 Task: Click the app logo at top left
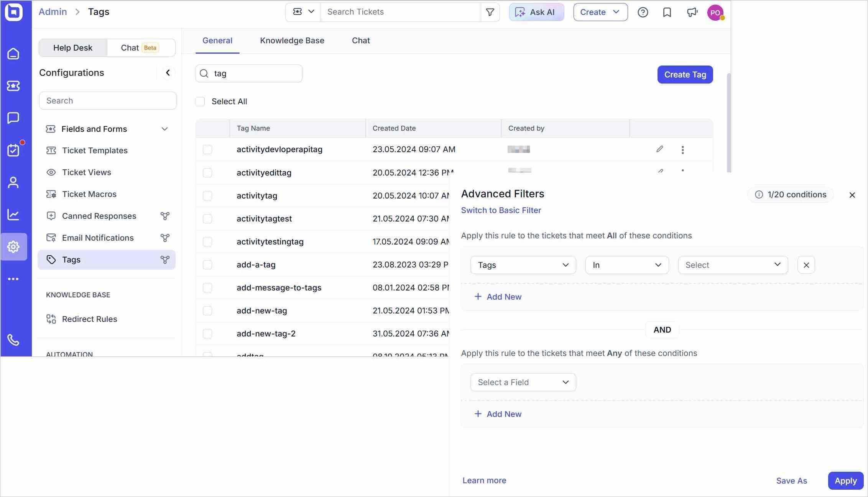pos(14,12)
